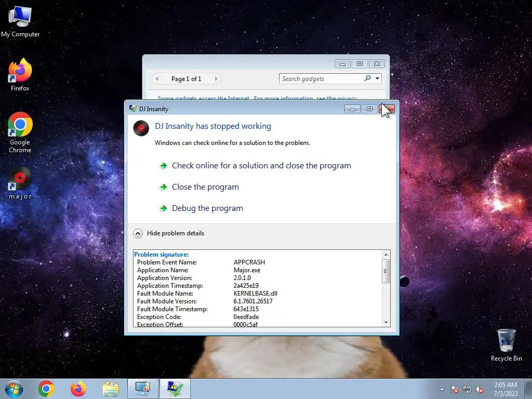Go to previous page in the gadgets window

click(x=157, y=79)
